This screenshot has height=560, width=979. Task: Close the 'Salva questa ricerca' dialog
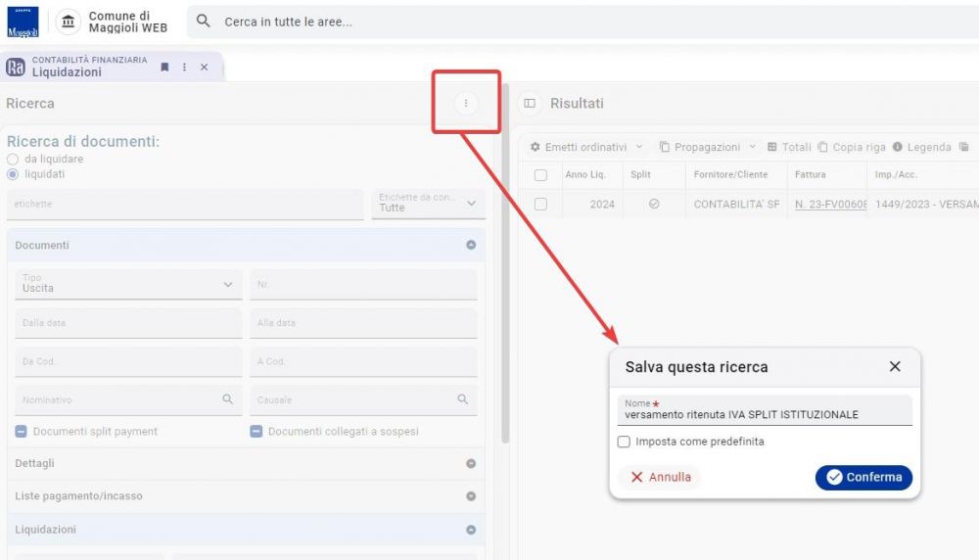[x=895, y=366]
